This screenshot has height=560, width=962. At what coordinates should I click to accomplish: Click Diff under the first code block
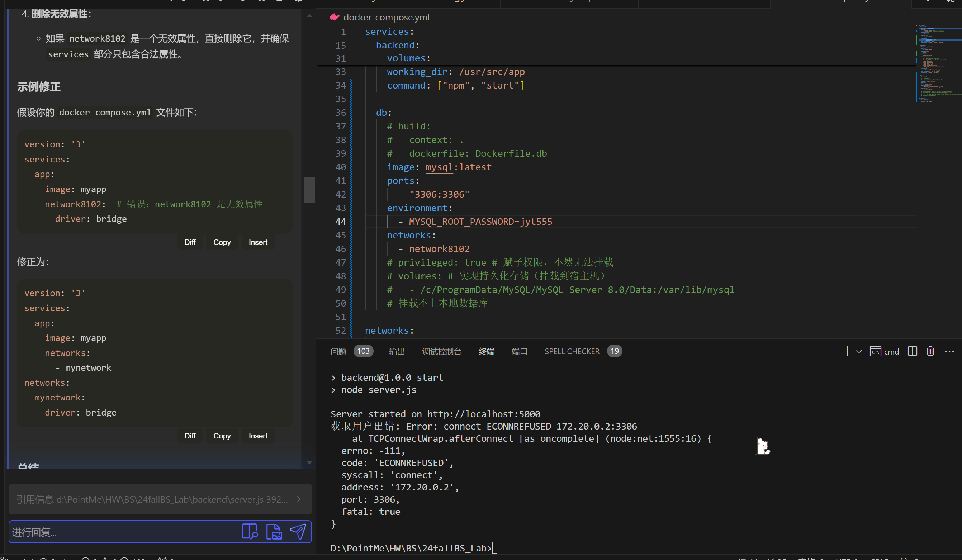190,242
